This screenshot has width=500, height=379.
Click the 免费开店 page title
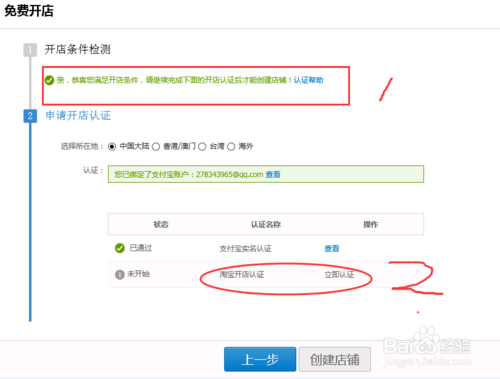click(x=29, y=11)
